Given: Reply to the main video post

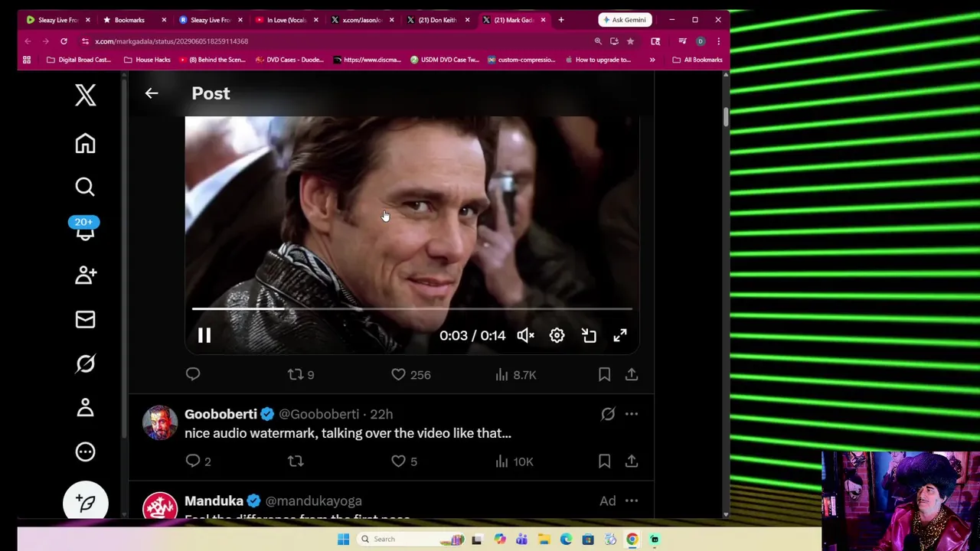Looking at the screenshot, I should click(193, 374).
